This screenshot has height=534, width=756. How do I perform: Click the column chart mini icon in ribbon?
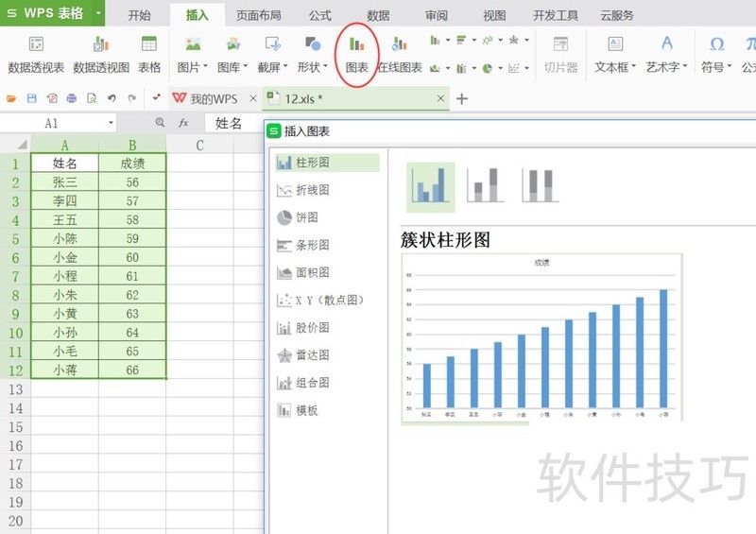coord(436,40)
